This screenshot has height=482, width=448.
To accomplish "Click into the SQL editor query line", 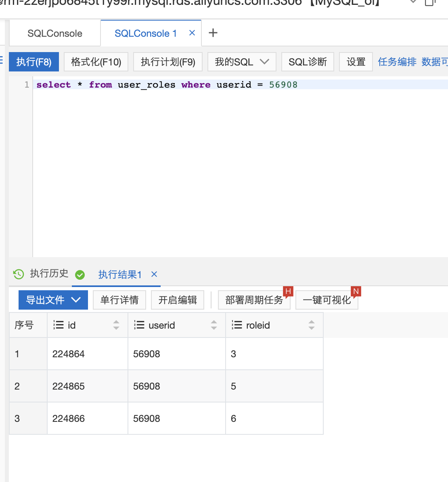I will click(x=202, y=85).
